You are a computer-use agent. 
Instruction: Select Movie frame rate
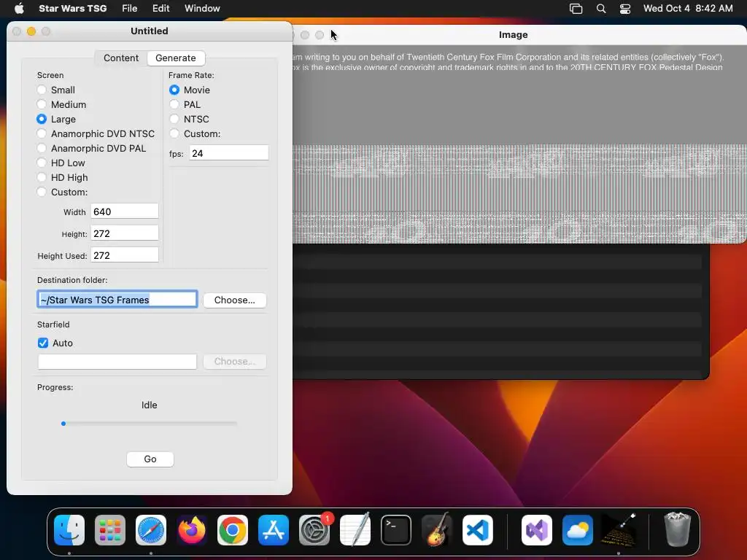174,90
